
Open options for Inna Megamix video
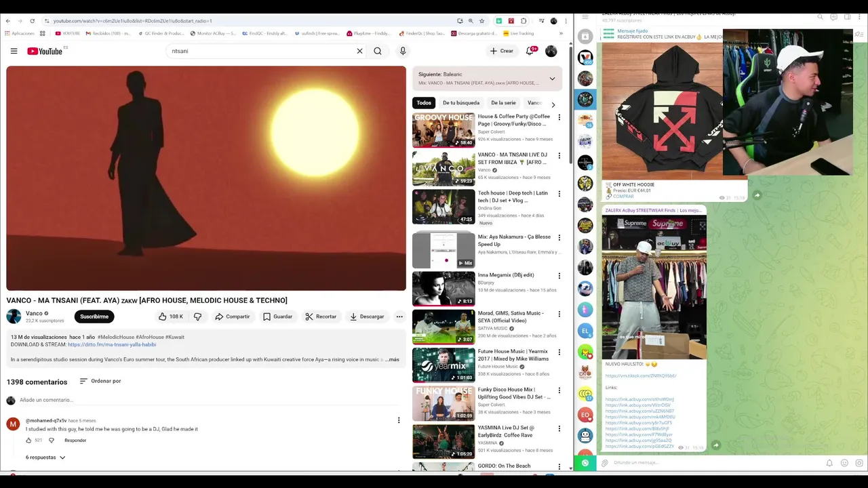(559, 276)
